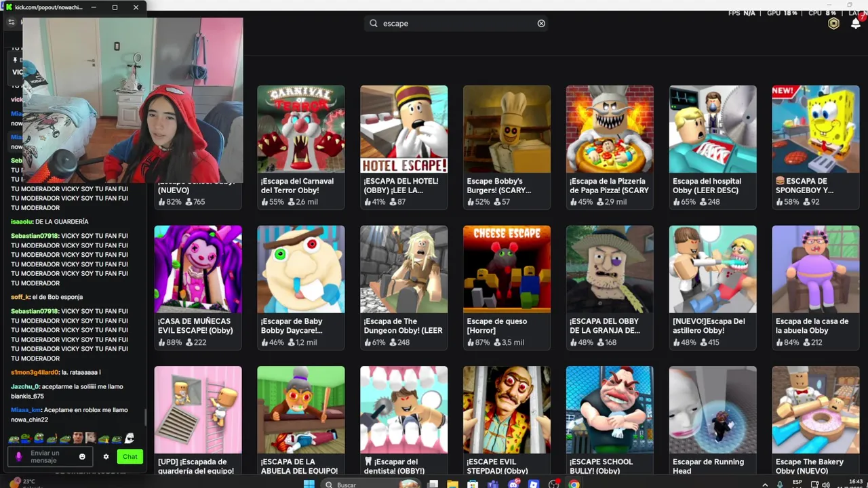The image size is (868, 488).
Task: Open casa de la abuela Obby thumbnail
Action: click(816, 269)
